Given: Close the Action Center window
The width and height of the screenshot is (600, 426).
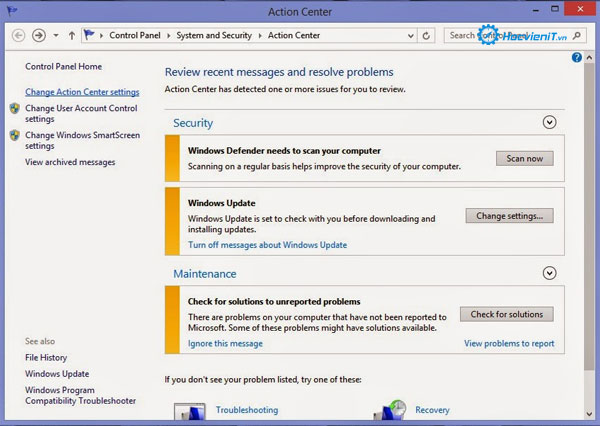Looking at the screenshot, I should coord(580,9).
